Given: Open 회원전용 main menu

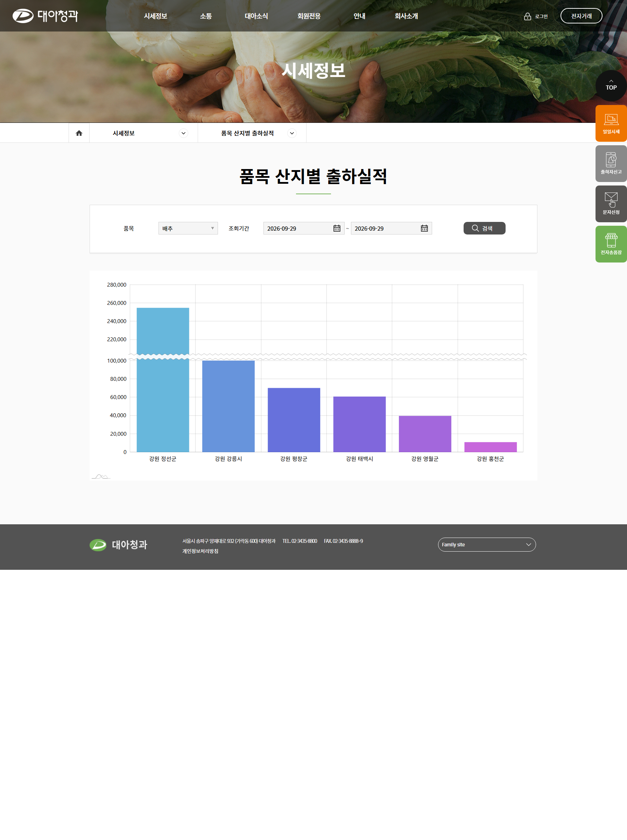Looking at the screenshot, I should point(309,16).
